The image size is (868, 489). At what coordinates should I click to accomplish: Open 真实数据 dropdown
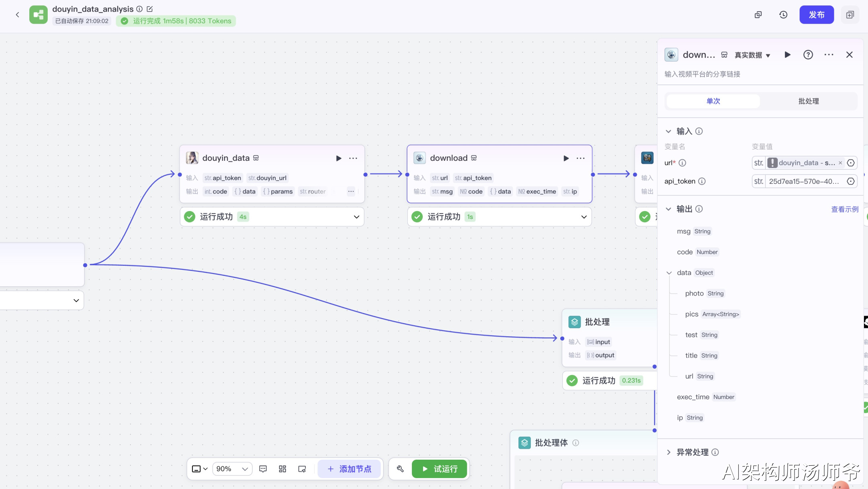click(x=752, y=55)
